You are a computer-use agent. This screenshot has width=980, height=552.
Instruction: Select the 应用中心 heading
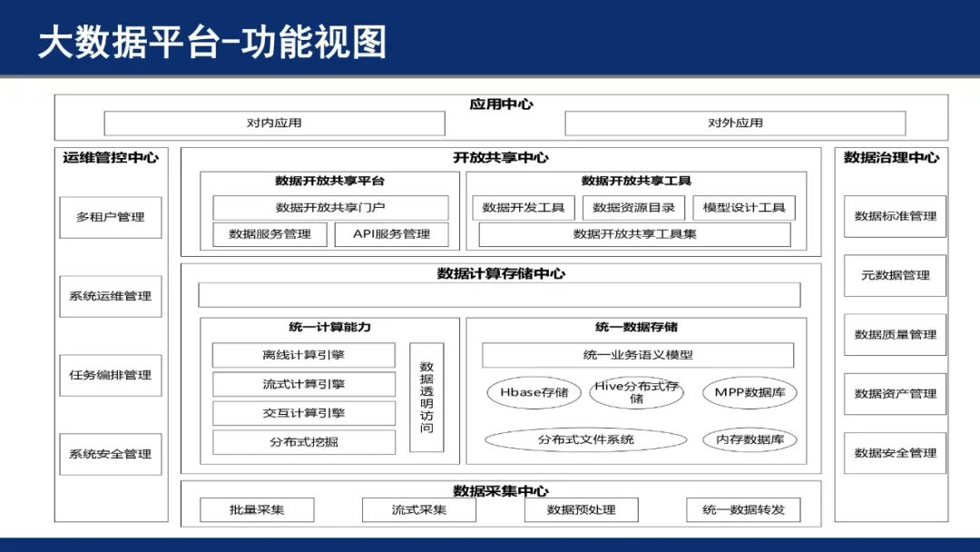click(x=501, y=104)
